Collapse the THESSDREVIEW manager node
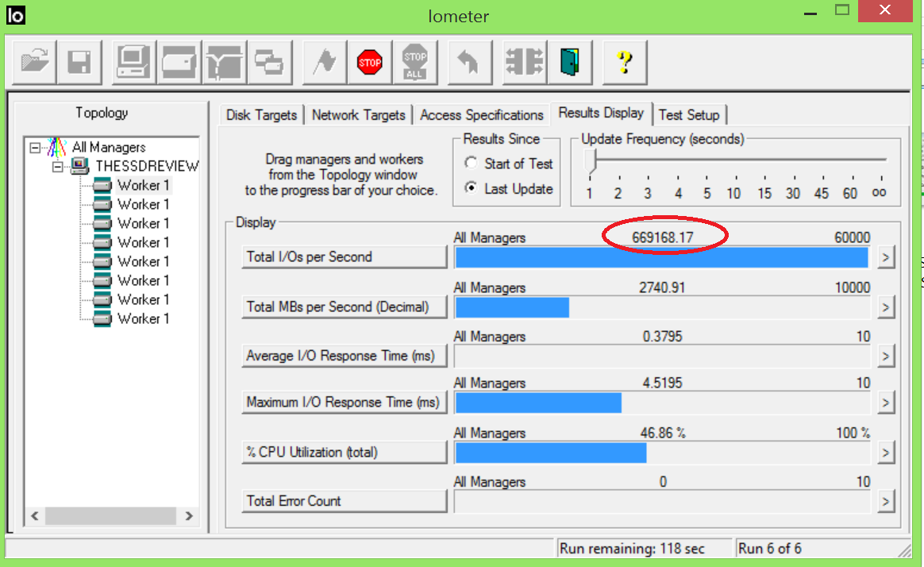The height and width of the screenshot is (567, 924). 58,167
